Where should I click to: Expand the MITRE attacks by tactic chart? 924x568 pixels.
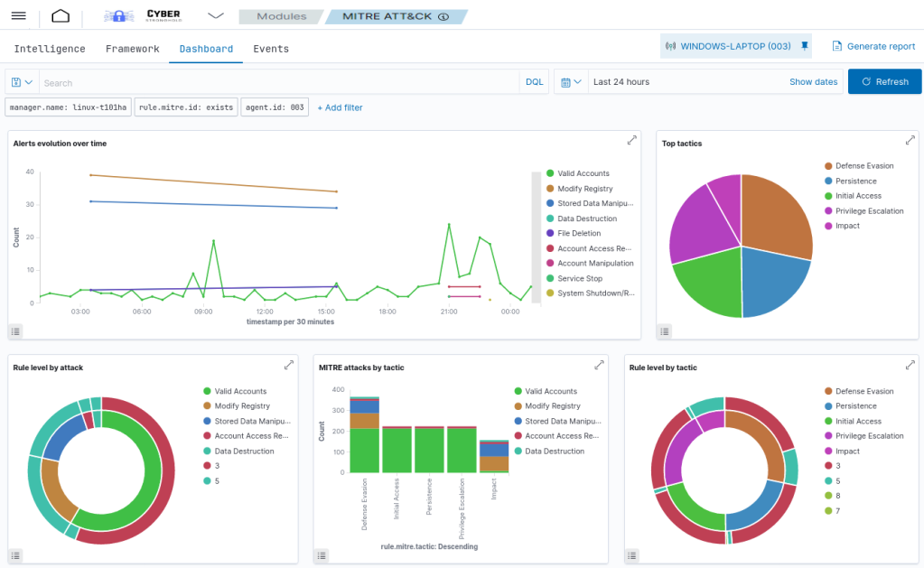click(x=599, y=365)
